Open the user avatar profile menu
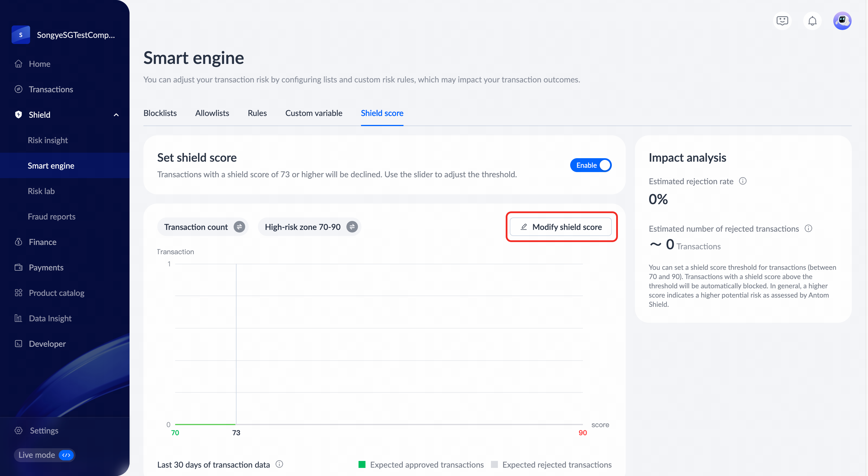This screenshot has height=476, width=868. [x=842, y=21]
